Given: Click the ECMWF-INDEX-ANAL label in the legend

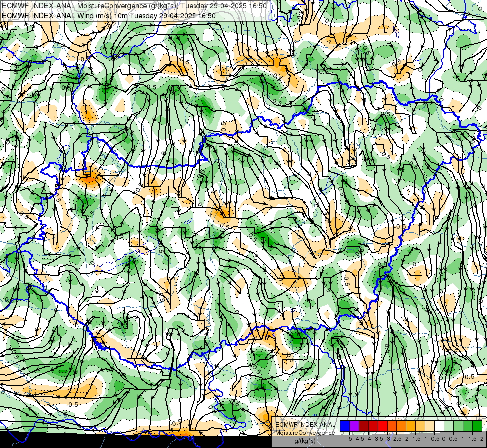Looking at the screenshot, I should pyautogui.click(x=305, y=425).
